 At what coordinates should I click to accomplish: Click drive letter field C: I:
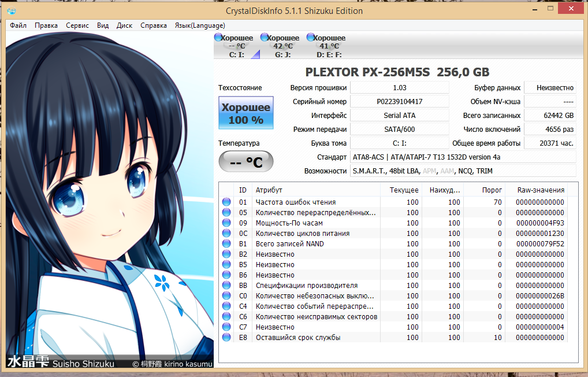point(399,143)
